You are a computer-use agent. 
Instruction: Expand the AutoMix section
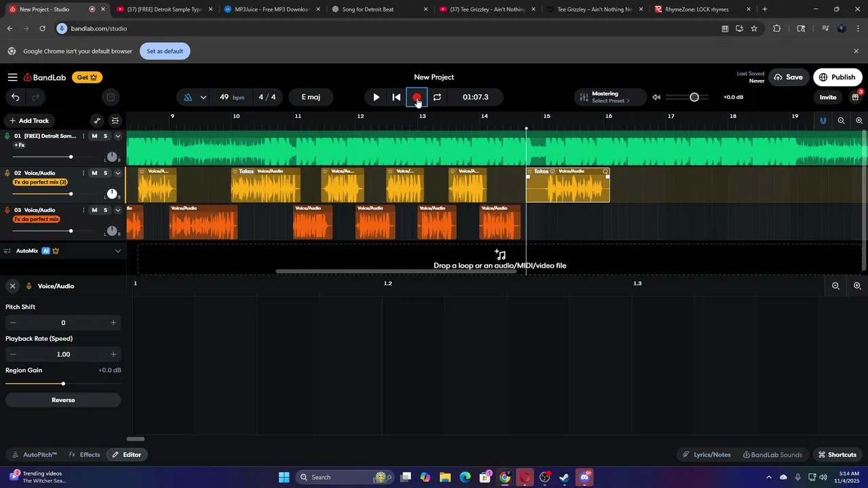117,251
